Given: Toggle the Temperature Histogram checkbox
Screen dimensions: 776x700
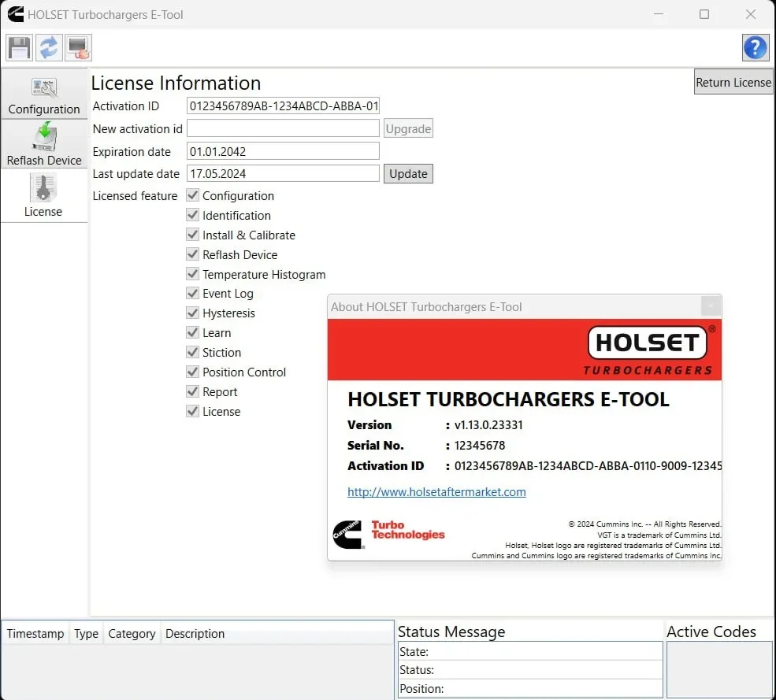Looking at the screenshot, I should pos(192,274).
